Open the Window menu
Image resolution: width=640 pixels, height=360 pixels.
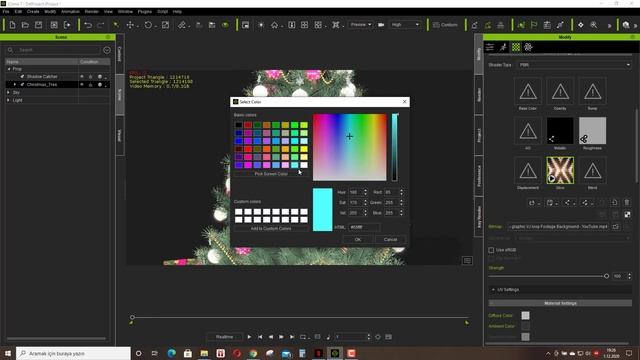(x=125, y=11)
